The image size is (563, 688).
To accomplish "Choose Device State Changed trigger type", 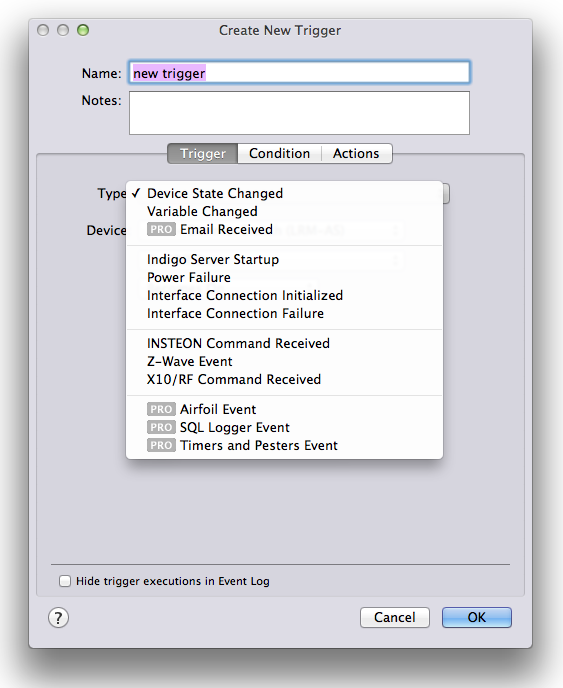I will click(x=284, y=194).
